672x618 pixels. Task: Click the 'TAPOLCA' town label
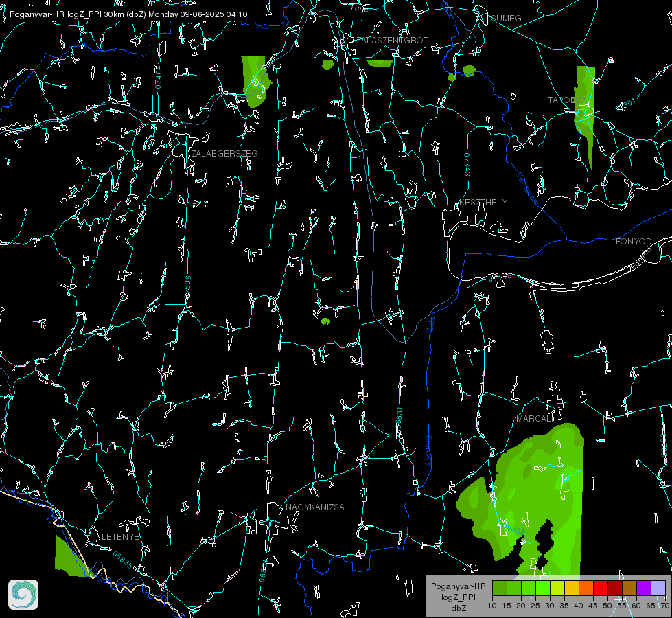(x=567, y=100)
